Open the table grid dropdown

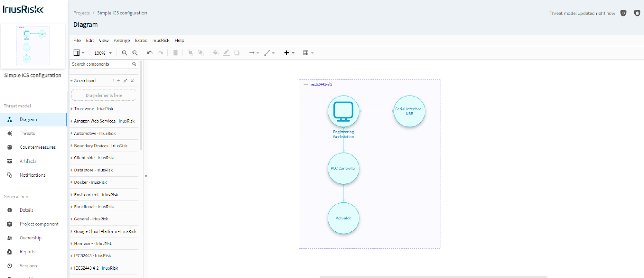pyautogui.click(x=308, y=53)
